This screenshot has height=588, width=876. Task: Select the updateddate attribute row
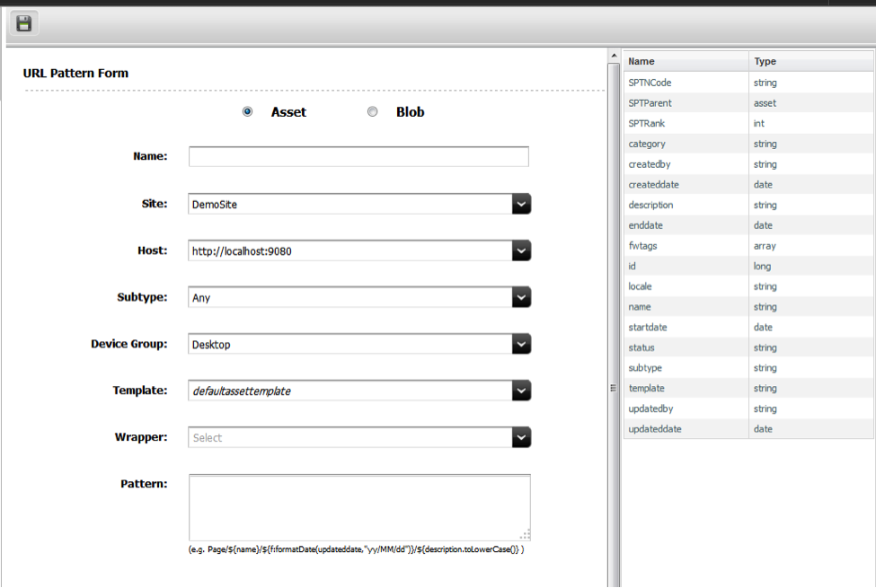click(748, 429)
